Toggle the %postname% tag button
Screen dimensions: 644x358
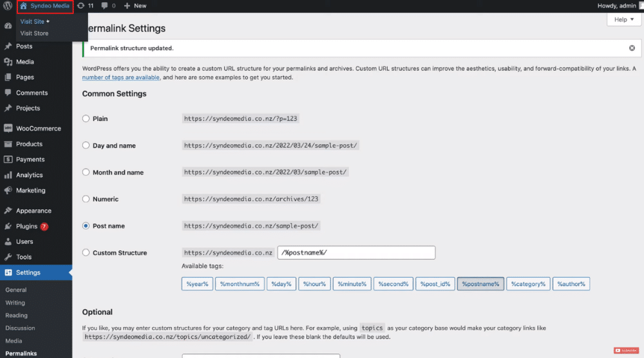coord(480,284)
